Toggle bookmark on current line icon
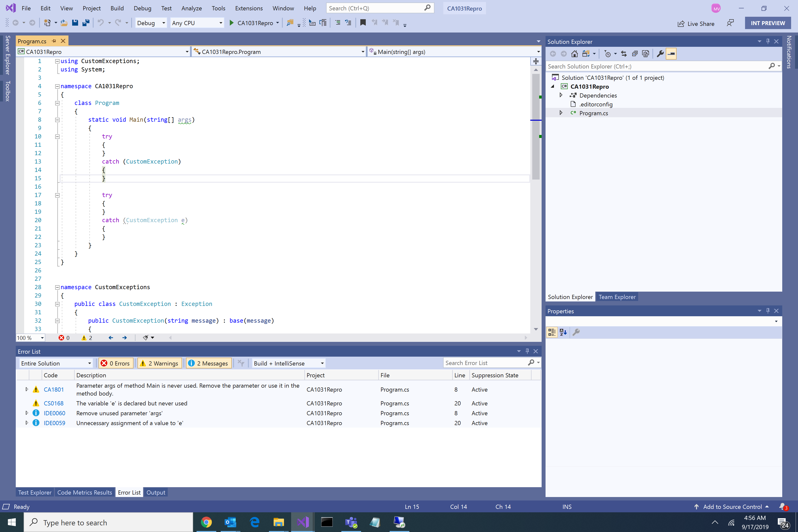 tap(363, 23)
